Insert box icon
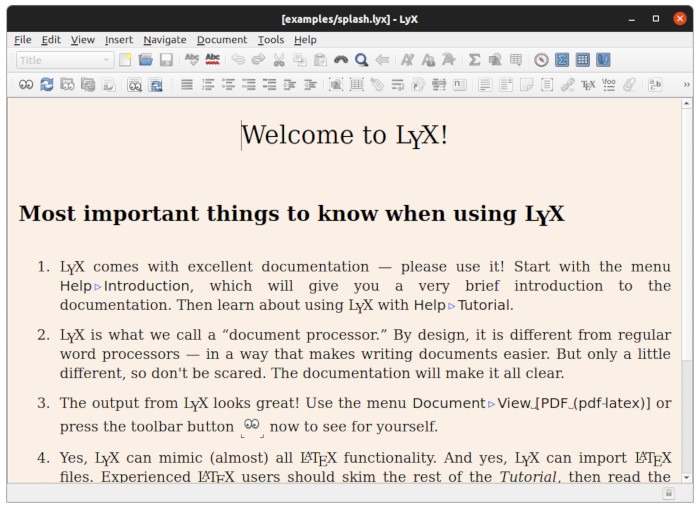The width and height of the screenshot is (700, 509). tap(547, 84)
